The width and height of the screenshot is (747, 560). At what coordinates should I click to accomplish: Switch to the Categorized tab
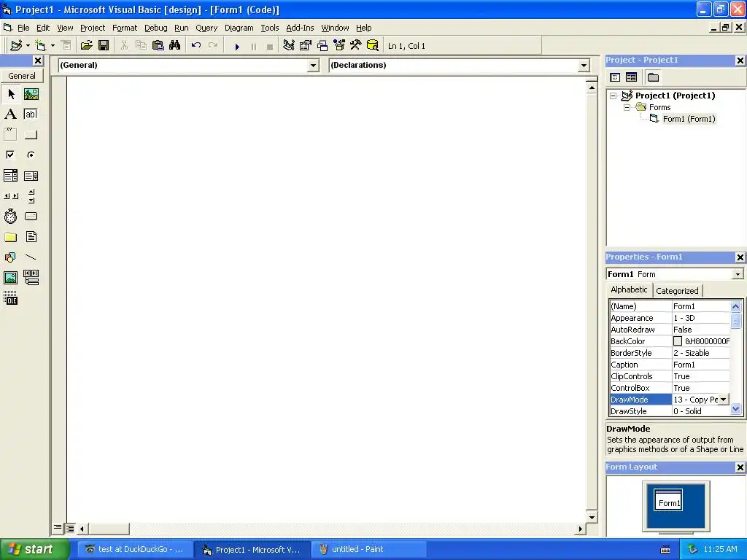pos(677,290)
